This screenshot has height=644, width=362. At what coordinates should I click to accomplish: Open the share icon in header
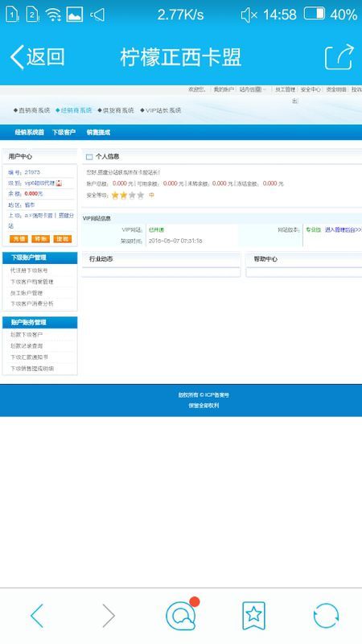[339, 56]
